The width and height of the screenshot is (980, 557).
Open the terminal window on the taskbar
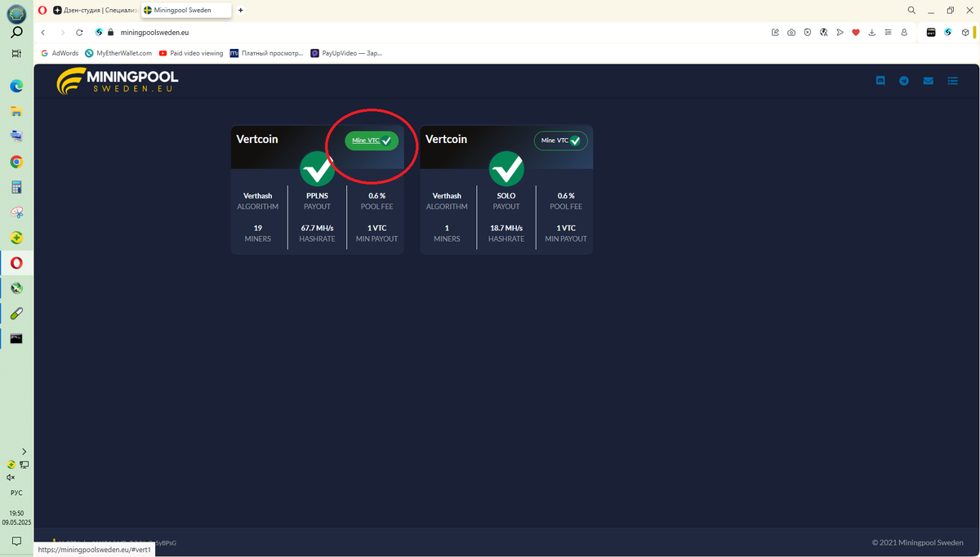[x=16, y=338]
